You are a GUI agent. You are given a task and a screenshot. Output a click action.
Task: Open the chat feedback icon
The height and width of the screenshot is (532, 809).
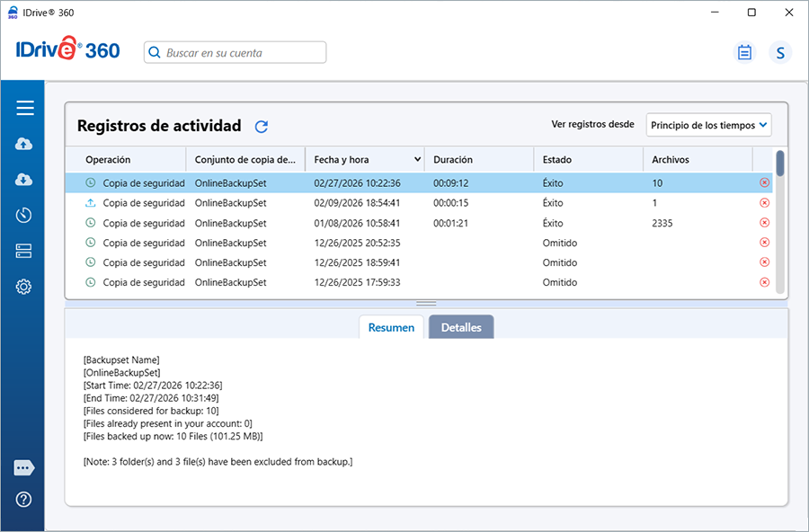(24, 468)
